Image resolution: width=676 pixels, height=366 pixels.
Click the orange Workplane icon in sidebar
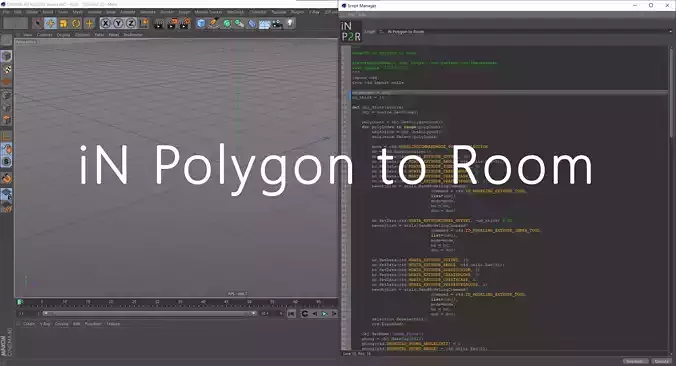pyautogui.click(x=6, y=178)
